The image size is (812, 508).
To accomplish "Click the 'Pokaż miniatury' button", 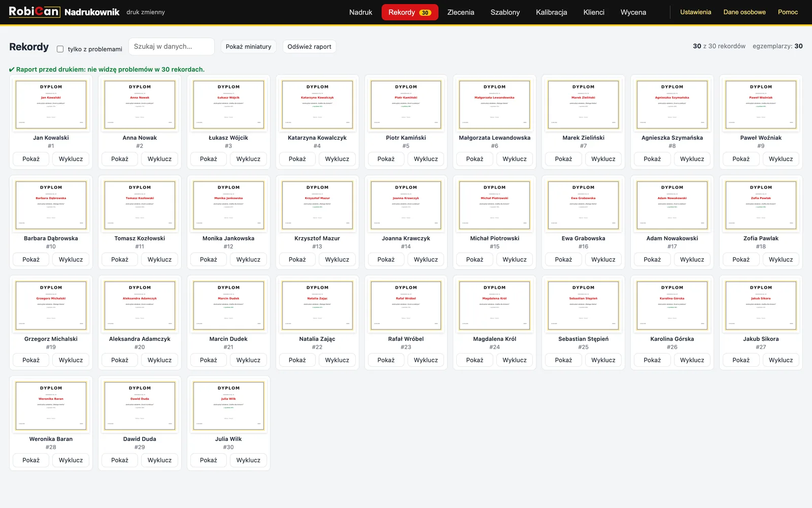I will 248,47.
